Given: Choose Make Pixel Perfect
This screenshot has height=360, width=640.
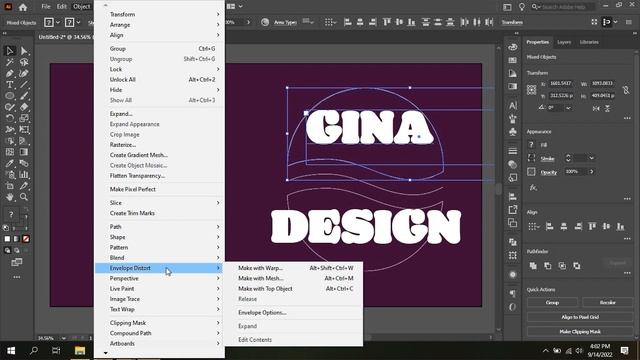Looking at the screenshot, I should (x=159, y=189).
